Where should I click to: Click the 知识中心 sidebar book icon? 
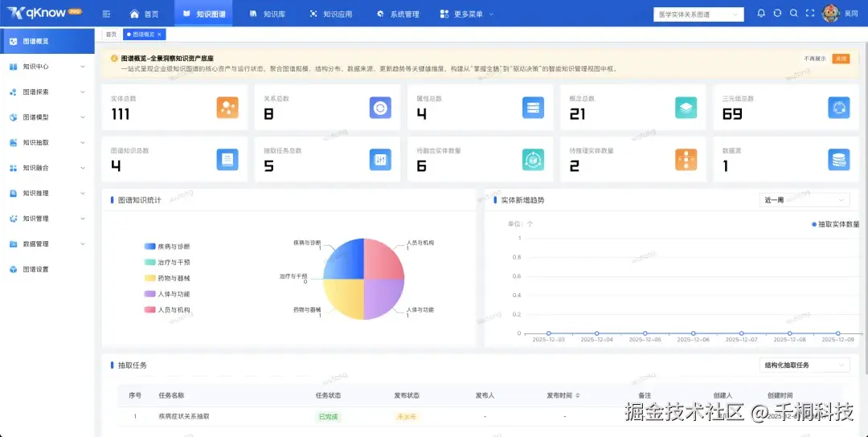tap(14, 67)
